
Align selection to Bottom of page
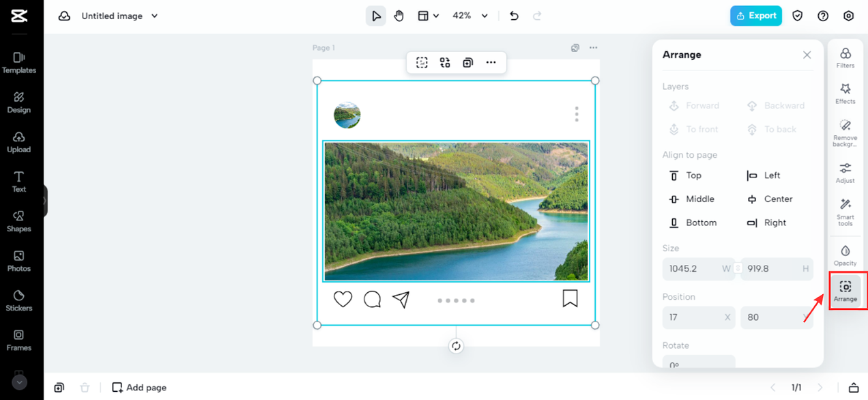(x=693, y=223)
